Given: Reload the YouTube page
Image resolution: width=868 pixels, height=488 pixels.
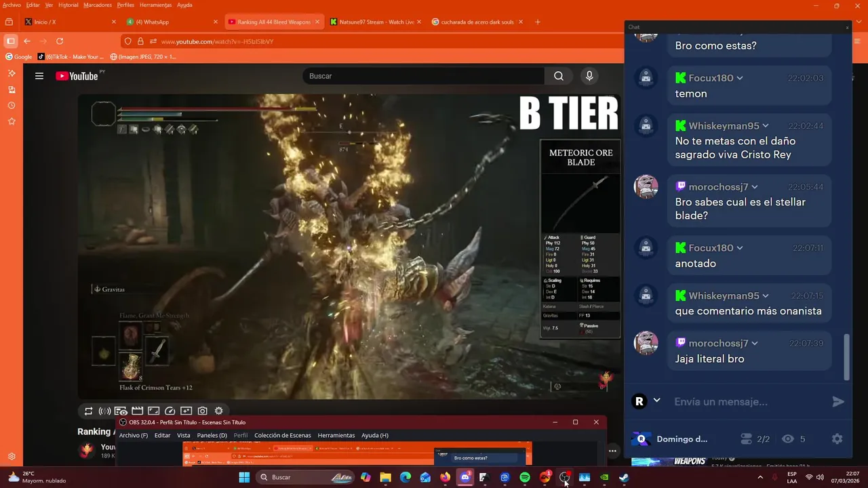Looking at the screenshot, I should click(60, 41).
